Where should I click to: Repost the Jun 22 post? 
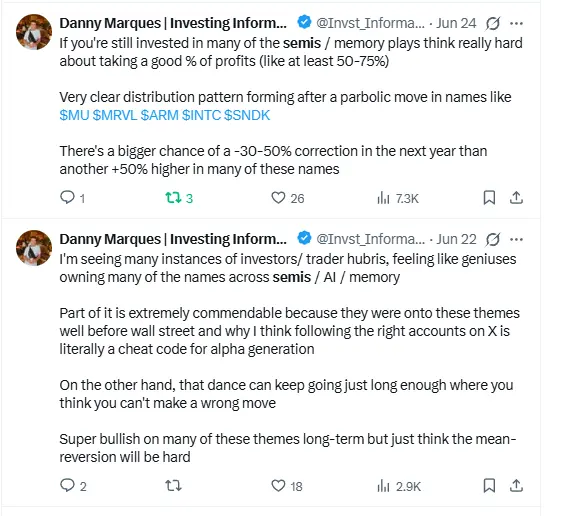[x=173, y=486]
